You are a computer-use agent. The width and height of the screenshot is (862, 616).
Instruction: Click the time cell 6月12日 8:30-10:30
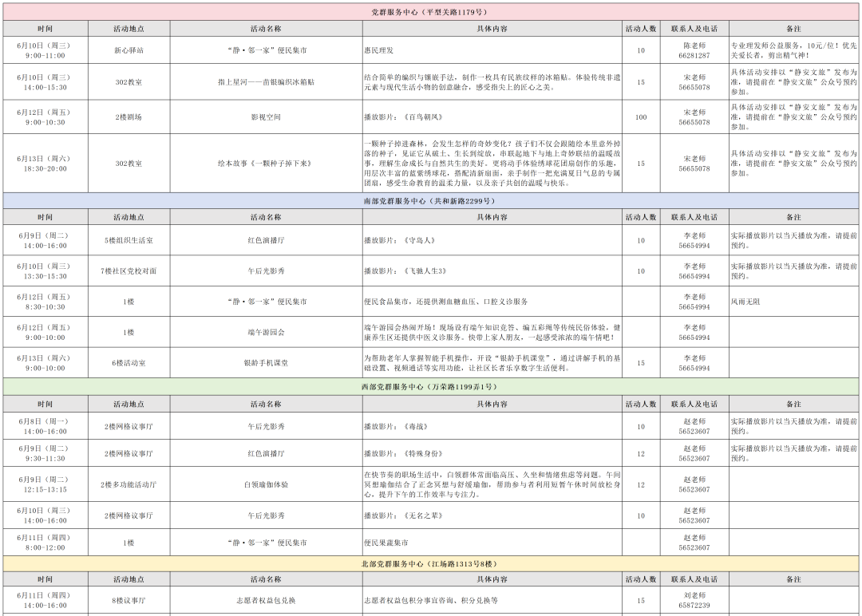click(x=45, y=302)
